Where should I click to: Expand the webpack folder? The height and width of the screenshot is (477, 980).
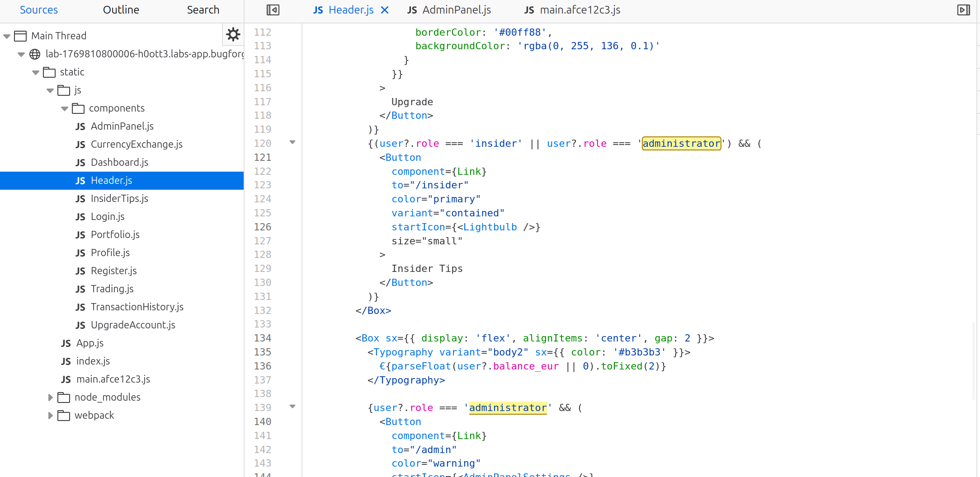[x=50, y=415]
